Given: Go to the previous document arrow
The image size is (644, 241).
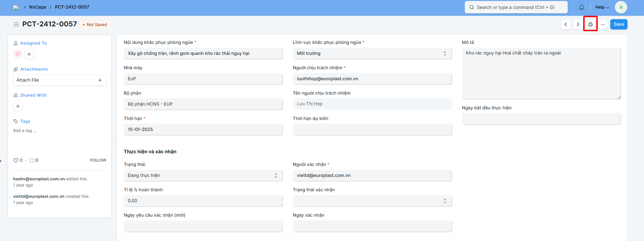Looking at the screenshot, I should (x=566, y=24).
